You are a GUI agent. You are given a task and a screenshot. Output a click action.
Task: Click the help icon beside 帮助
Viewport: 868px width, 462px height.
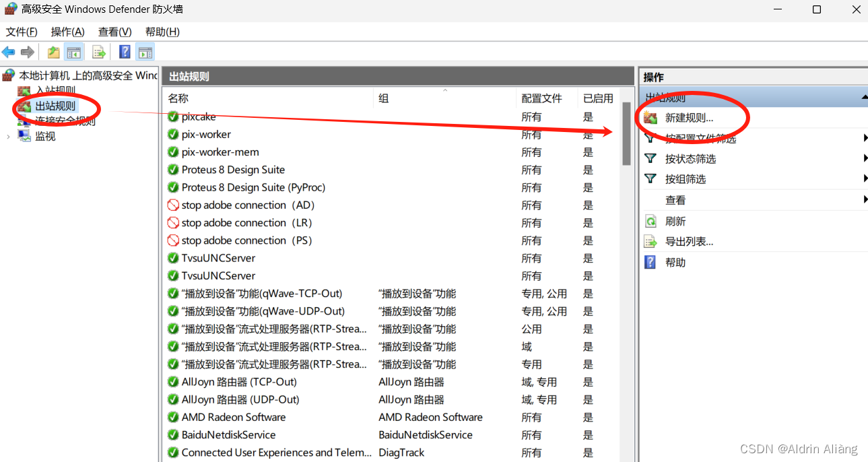point(650,262)
